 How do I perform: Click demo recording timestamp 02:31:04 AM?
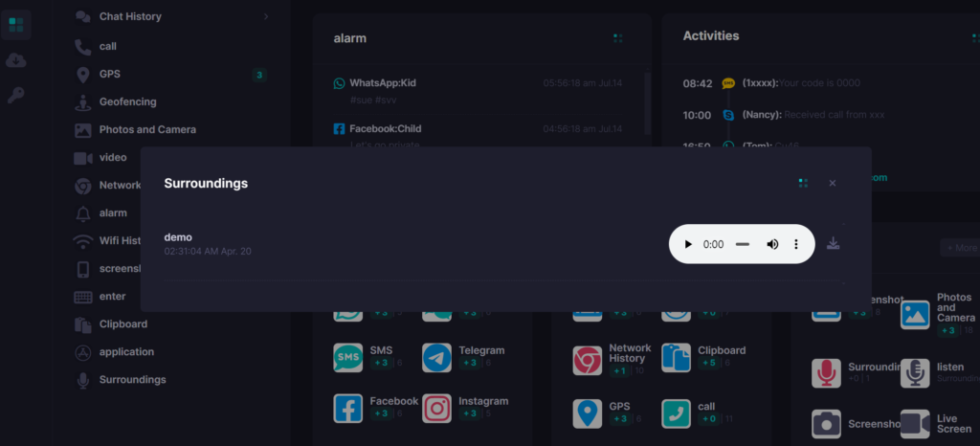point(208,251)
